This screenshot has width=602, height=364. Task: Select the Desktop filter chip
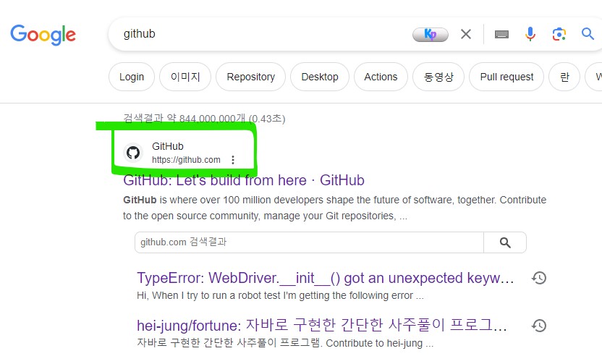pos(320,77)
